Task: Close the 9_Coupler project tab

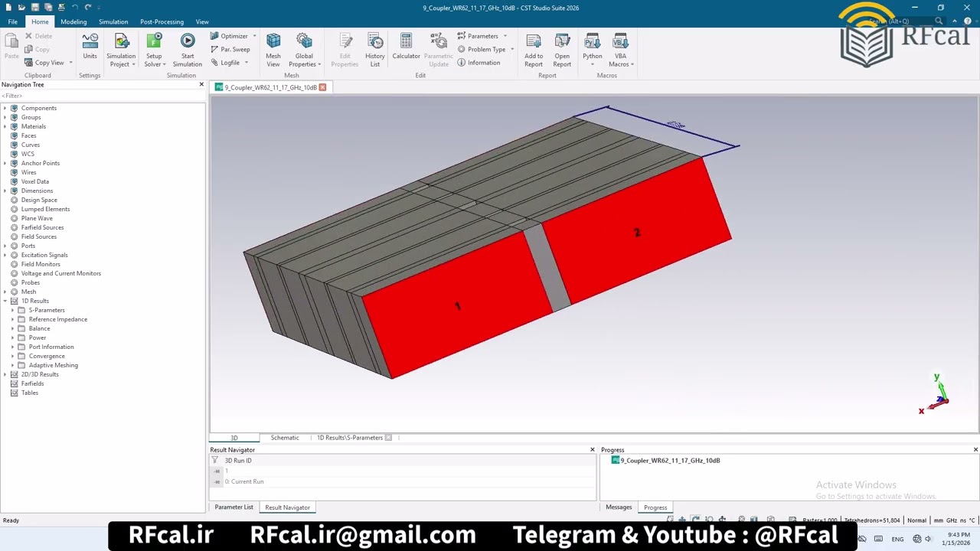Action: tap(322, 87)
